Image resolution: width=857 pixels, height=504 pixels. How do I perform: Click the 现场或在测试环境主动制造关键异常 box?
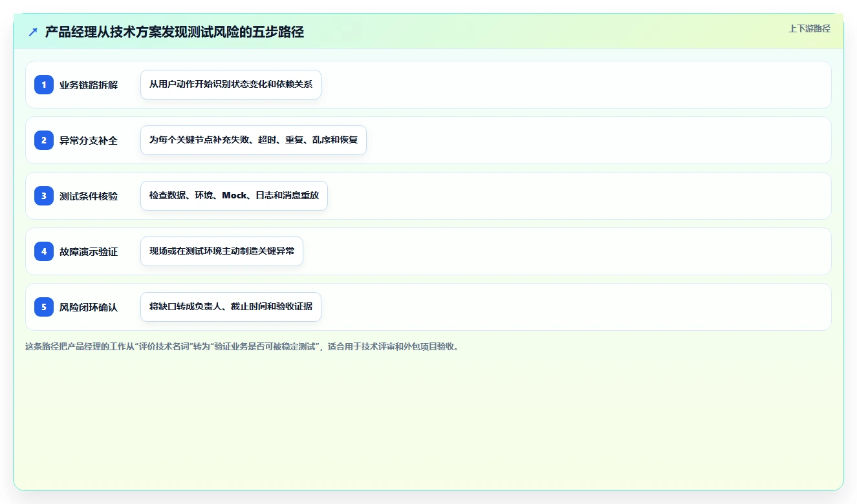click(x=222, y=251)
